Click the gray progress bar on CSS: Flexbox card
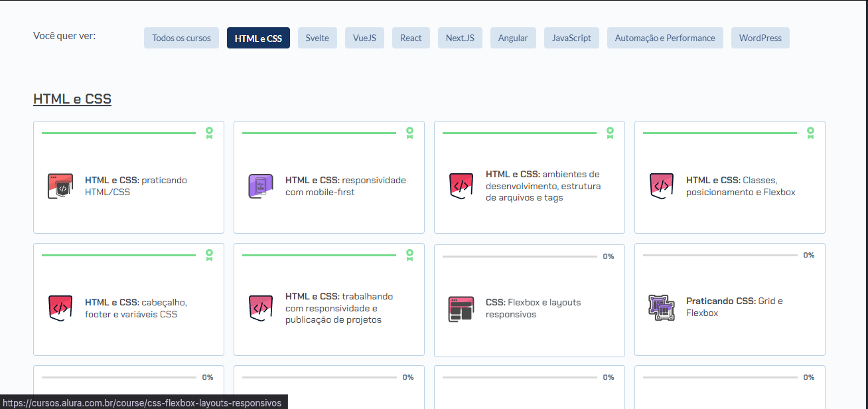 point(520,256)
